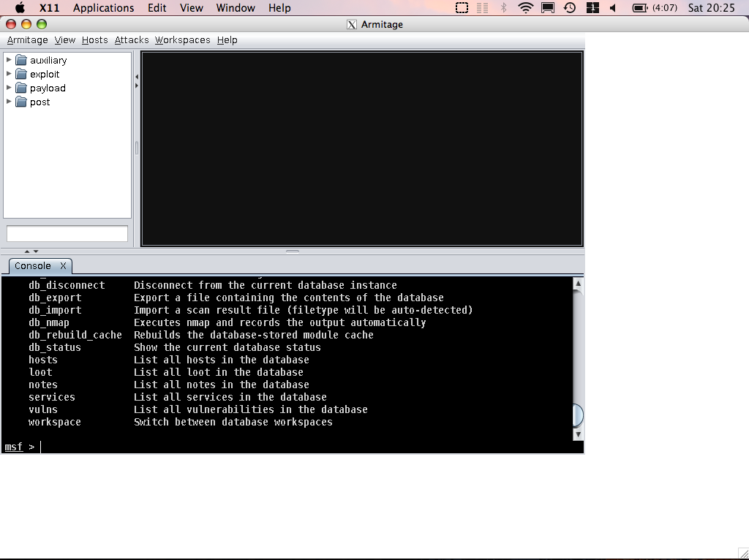Image resolution: width=749 pixels, height=560 pixels.
Task: Expand the exploit module tree
Action: [x=9, y=74]
